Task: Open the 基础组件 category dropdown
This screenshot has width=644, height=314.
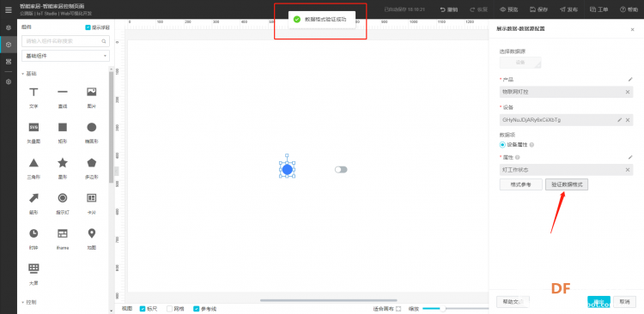Action: click(66, 56)
